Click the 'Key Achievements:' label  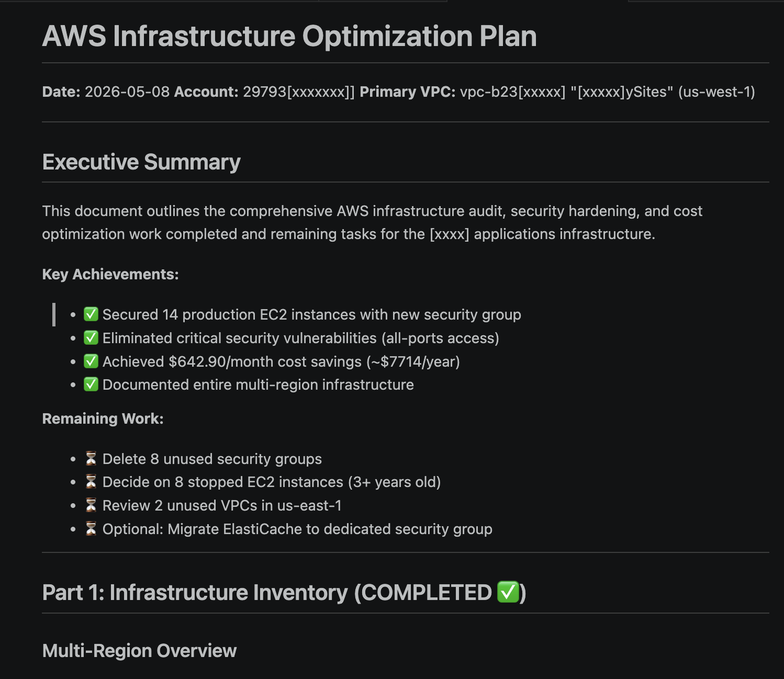coord(110,274)
